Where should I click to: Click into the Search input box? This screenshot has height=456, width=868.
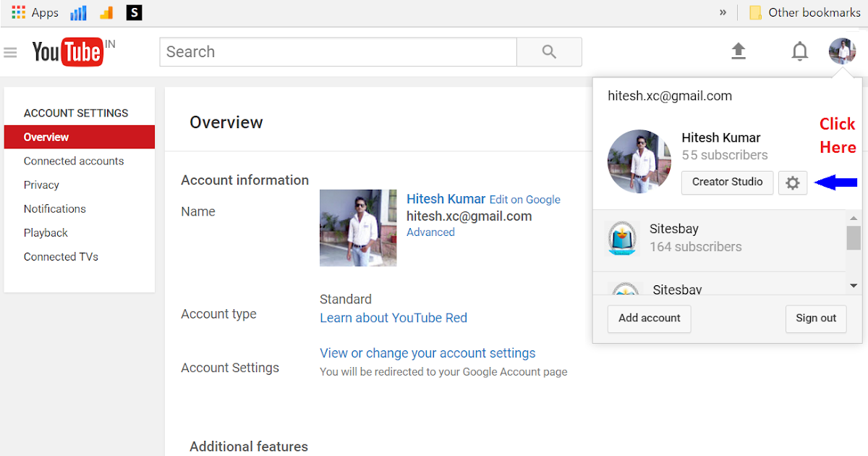tap(338, 52)
